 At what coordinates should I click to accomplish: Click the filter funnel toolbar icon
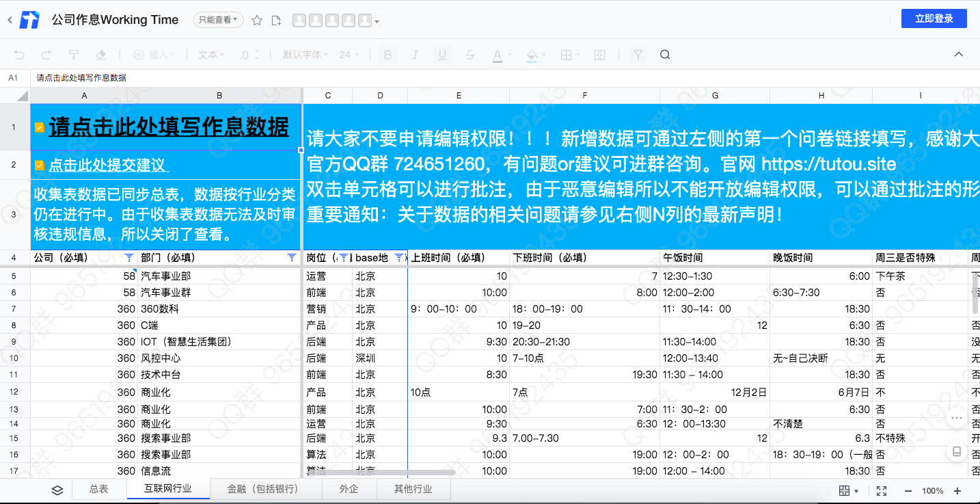(x=638, y=55)
